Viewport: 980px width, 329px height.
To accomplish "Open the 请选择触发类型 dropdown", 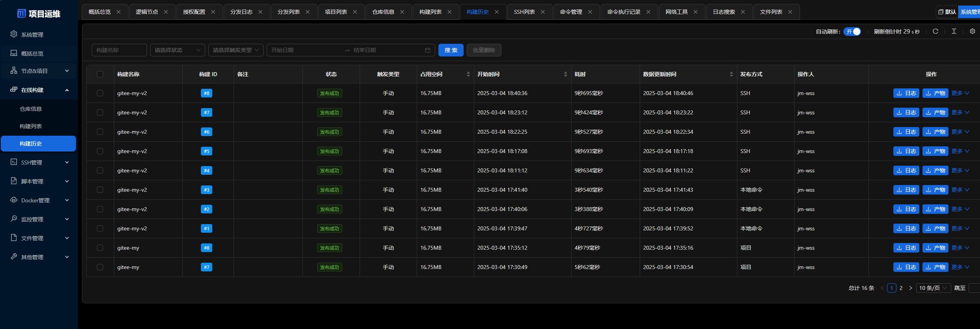I will 236,50.
